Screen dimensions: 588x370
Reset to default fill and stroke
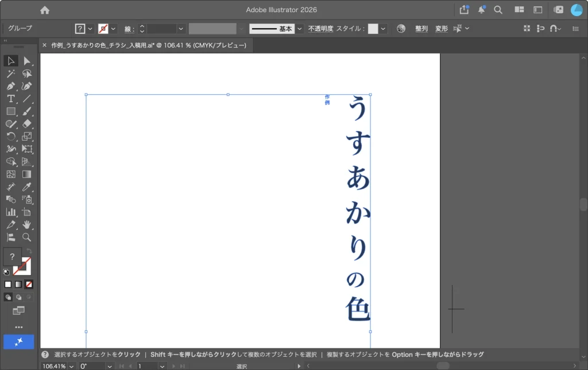click(6, 272)
